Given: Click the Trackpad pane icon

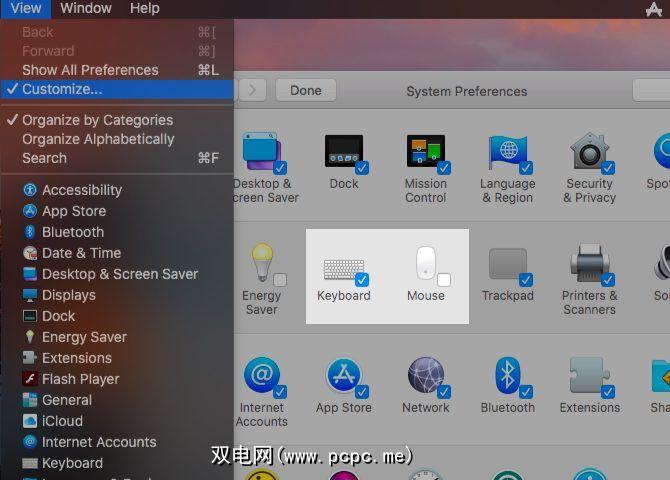Looking at the screenshot, I should coord(508,263).
